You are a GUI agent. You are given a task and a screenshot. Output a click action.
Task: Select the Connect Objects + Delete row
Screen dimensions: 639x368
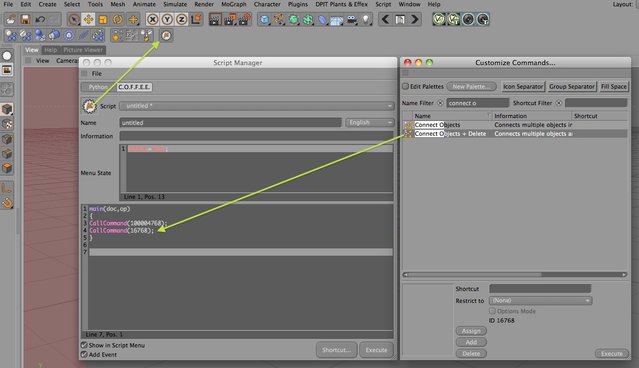tap(515, 134)
